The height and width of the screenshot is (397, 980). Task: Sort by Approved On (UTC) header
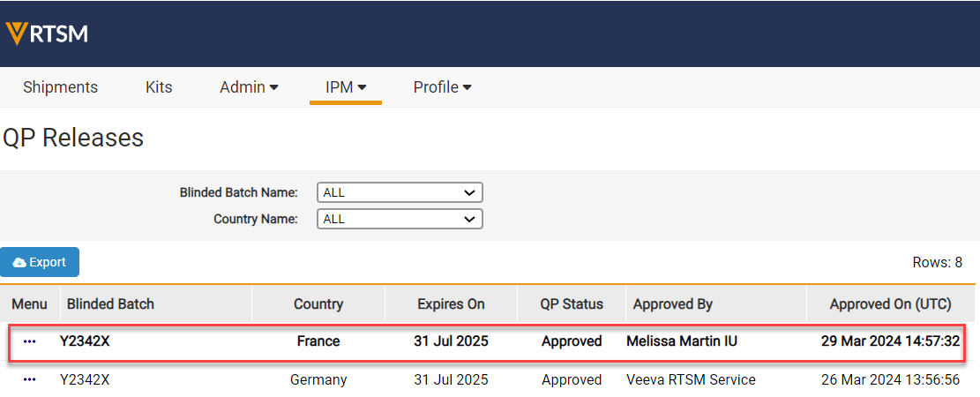890,304
